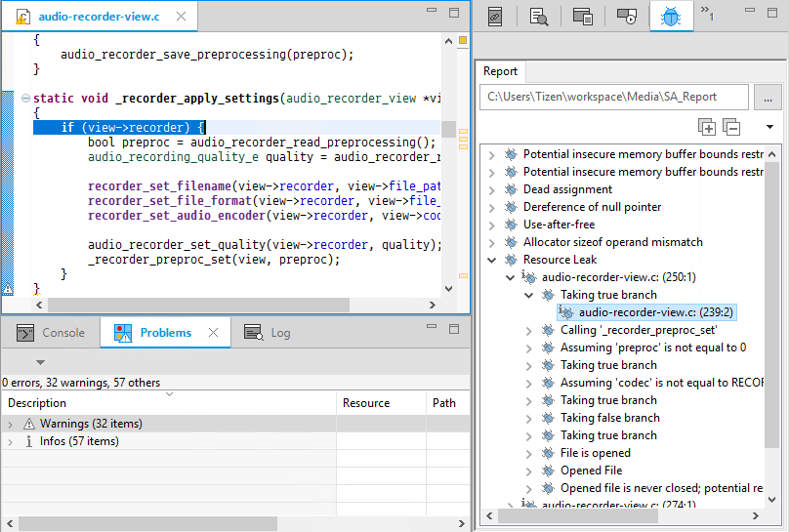Open the linked phone view icon in toolbar
Image resolution: width=789 pixels, height=532 pixels.
pyautogui.click(x=495, y=17)
